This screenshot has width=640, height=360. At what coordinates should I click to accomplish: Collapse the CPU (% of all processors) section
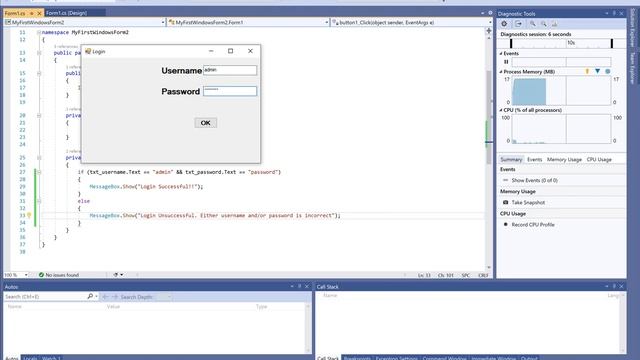(501, 110)
